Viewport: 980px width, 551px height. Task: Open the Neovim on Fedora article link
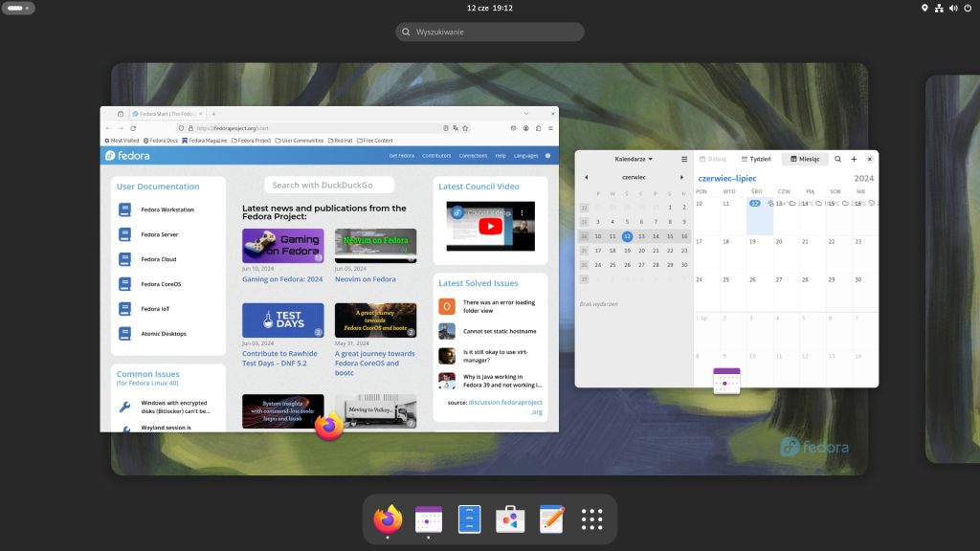(x=365, y=279)
